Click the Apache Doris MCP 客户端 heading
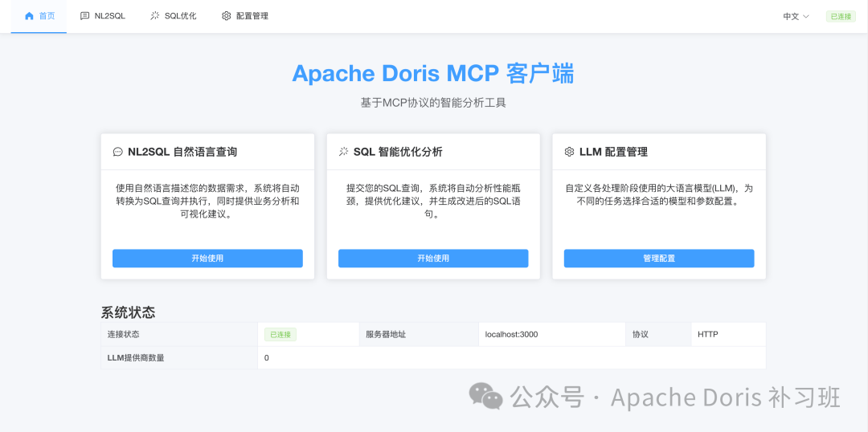Screen dimensions: 868x432 [433, 74]
